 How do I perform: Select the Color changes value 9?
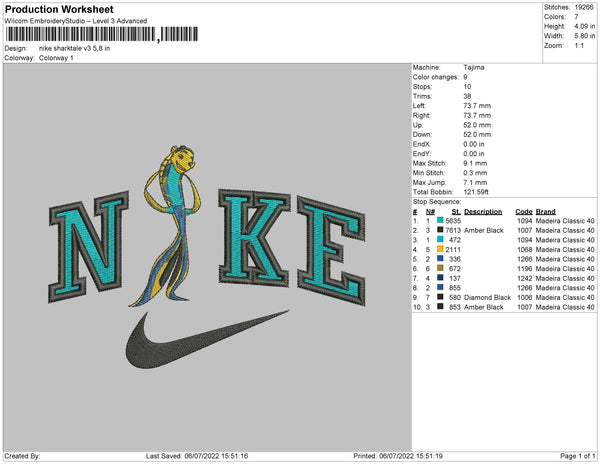[x=465, y=77]
